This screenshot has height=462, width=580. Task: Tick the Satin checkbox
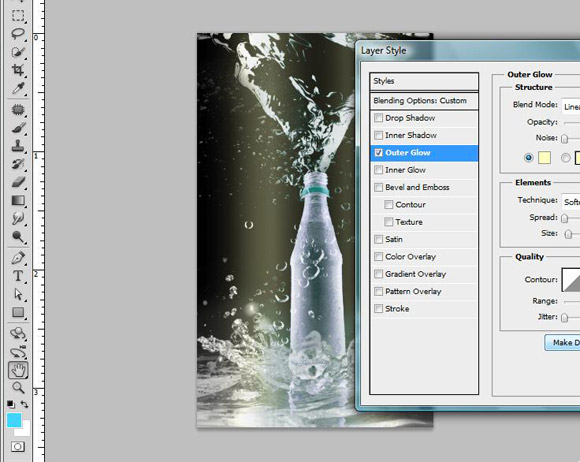(x=378, y=239)
